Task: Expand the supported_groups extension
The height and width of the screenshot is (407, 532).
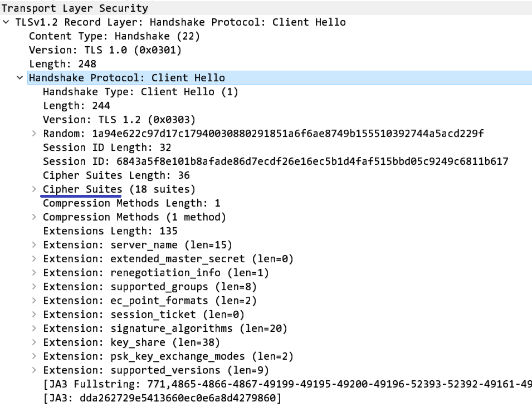Action: pyautogui.click(x=34, y=287)
